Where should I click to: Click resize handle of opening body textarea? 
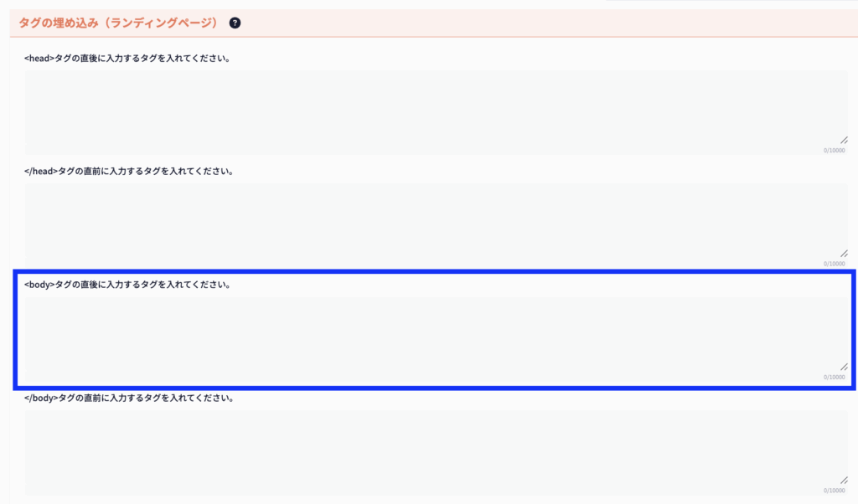[x=844, y=367]
